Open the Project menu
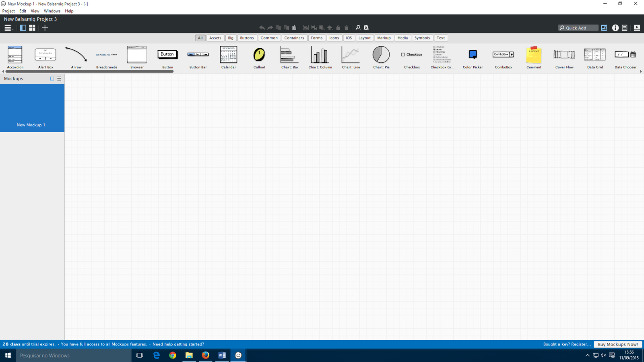 [x=8, y=11]
